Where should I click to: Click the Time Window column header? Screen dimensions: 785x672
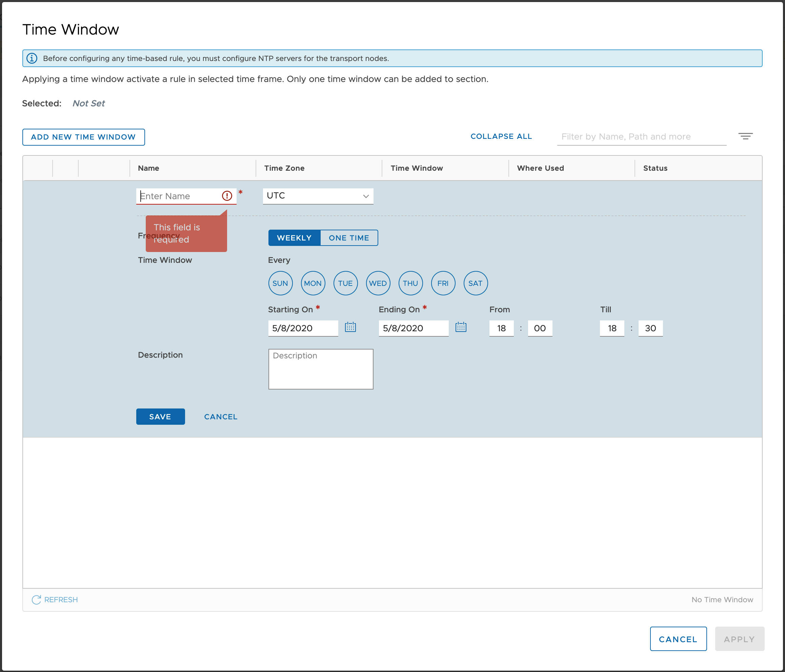416,168
